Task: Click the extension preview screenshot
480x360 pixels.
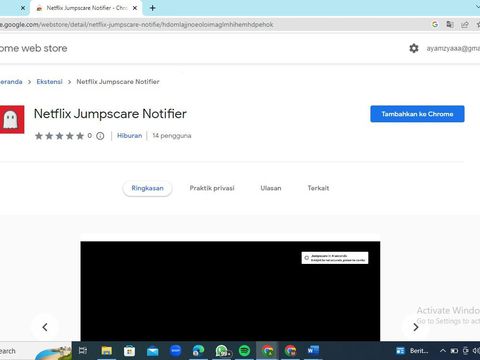Action: 230,291
